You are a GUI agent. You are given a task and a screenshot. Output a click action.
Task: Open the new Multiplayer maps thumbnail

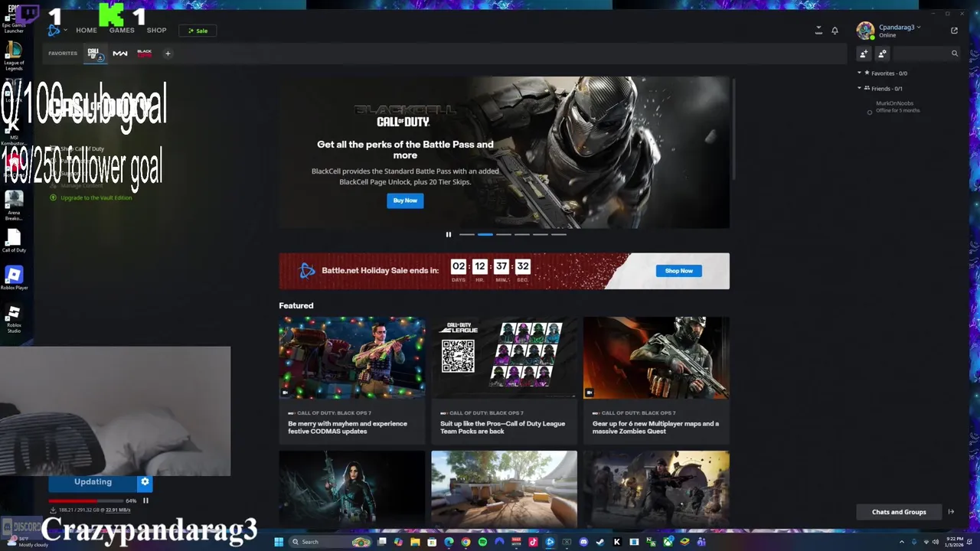click(656, 357)
